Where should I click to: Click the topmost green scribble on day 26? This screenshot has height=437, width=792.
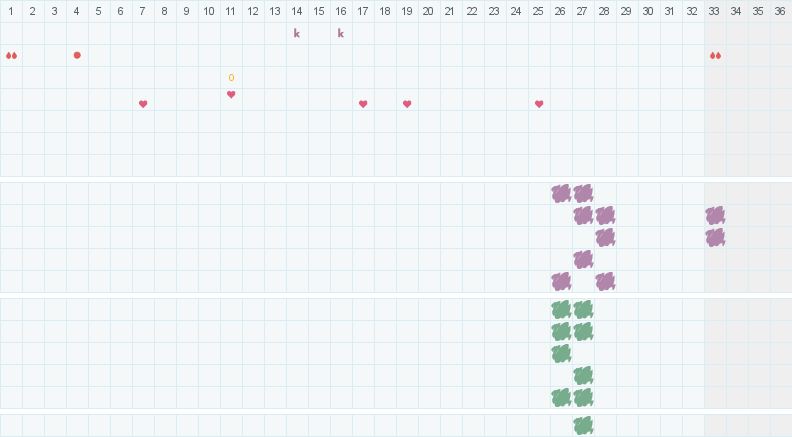561,309
